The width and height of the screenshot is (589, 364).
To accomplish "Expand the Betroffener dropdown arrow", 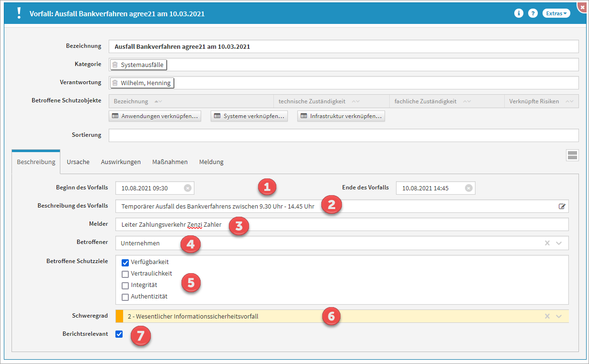I will click(558, 243).
